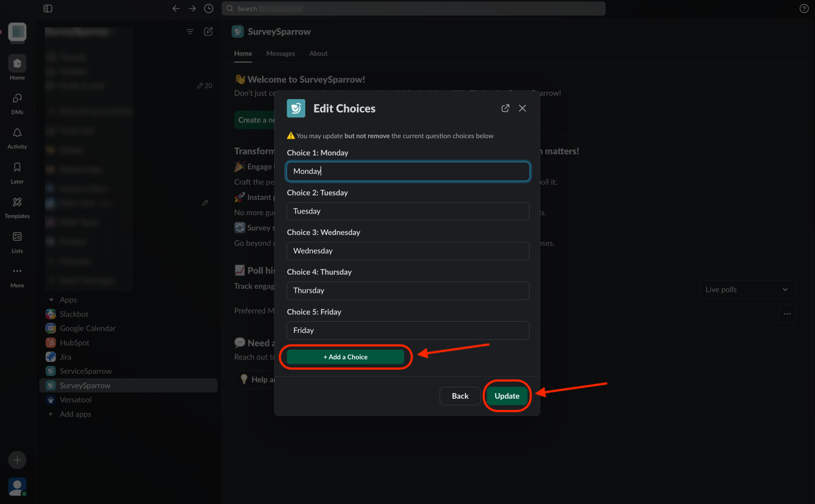The width and height of the screenshot is (815, 504).
Task: Collapse the Apps section
Action: (52, 300)
